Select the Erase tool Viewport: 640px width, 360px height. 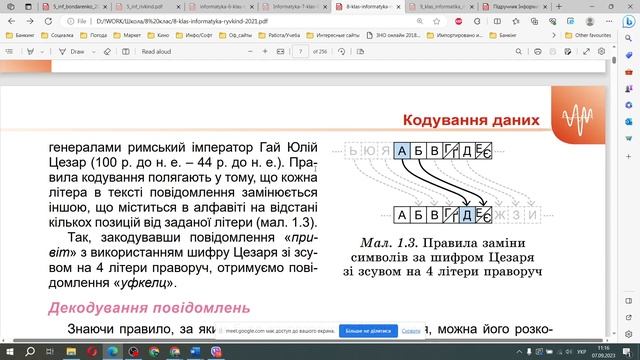(x=107, y=52)
